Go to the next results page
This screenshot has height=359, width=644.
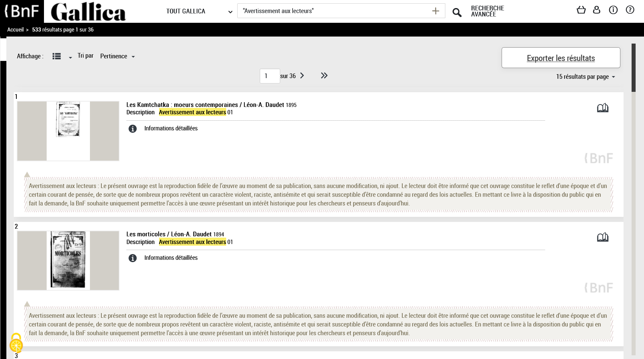click(x=302, y=76)
